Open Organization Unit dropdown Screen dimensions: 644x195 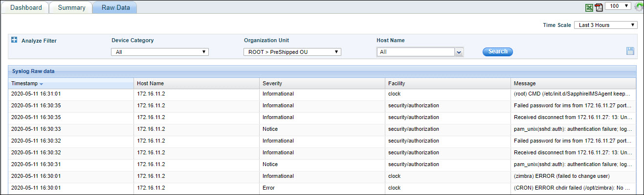(292, 51)
